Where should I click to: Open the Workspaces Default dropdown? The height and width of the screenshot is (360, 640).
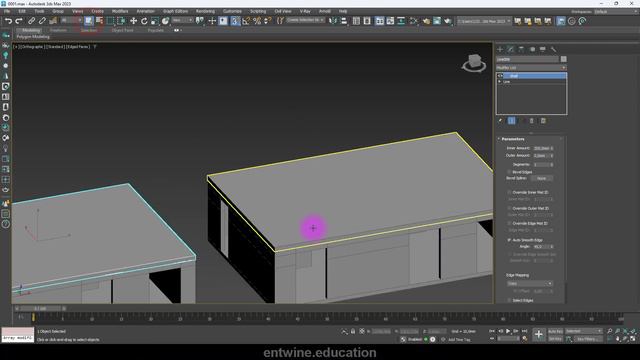(x=616, y=12)
